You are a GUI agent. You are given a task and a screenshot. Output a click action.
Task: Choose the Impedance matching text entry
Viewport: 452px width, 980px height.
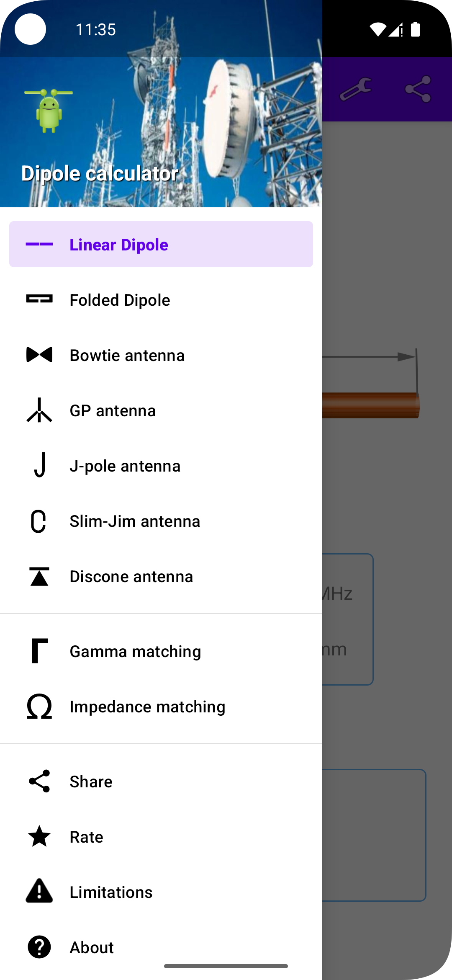click(x=147, y=707)
